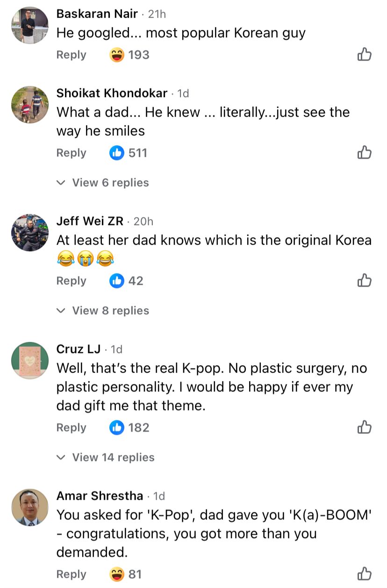The image size is (387, 588).
Task: Reply to Baskaran Nair's comment
Action: (x=71, y=55)
